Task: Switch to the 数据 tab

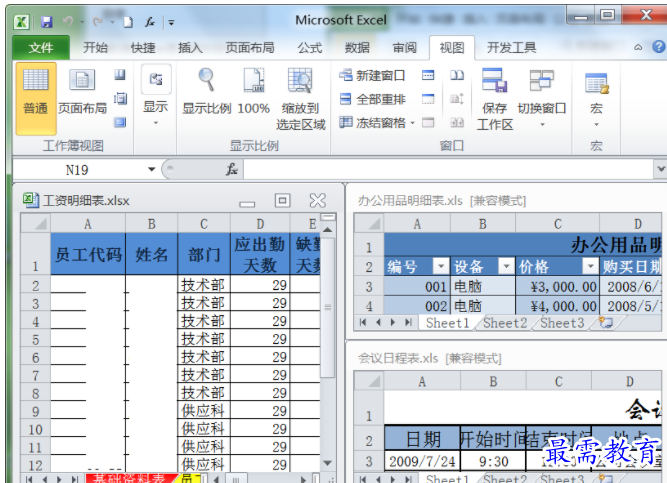Action: [357, 48]
